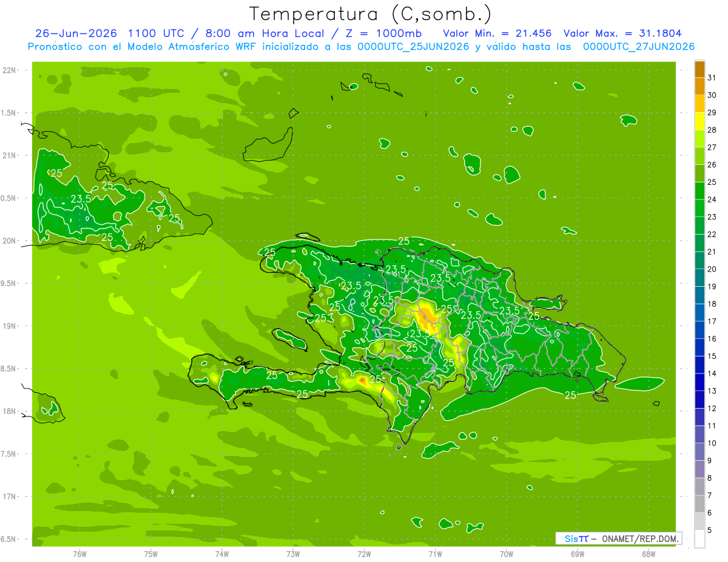
Task: Click the "69W" longitude axis label
Action: [x=578, y=554]
